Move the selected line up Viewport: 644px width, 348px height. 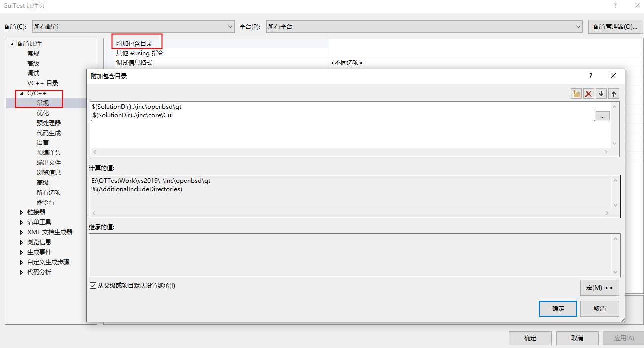click(614, 94)
